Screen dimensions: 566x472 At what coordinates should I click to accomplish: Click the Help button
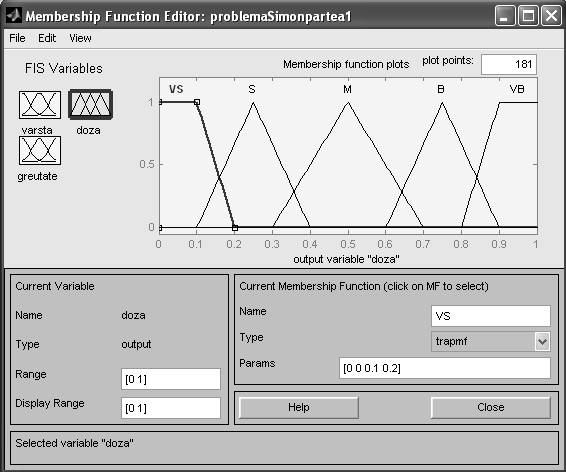click(x=299, y=407)
